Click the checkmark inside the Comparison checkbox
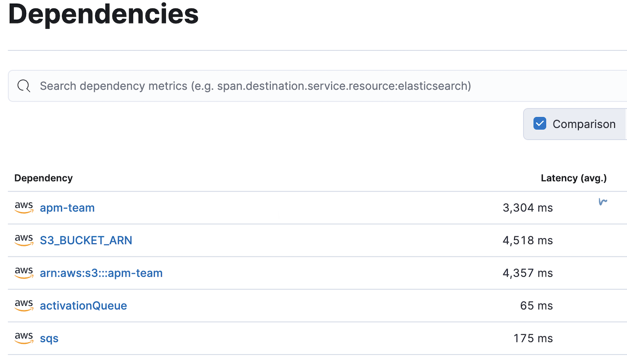Screen dimensions: 627x364 click(x=540, y=123)
